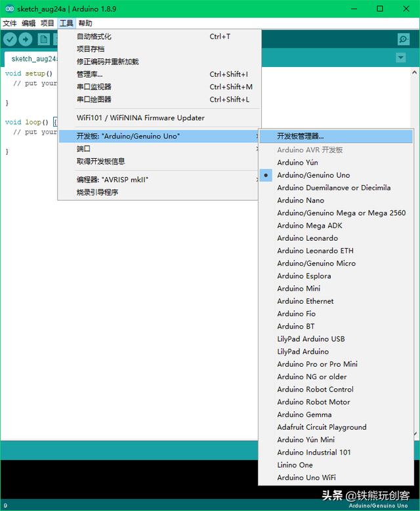Open 开发板管理器... entry
The width and height of the screenshot is (420, 511).
pyautogui.click(x=336, y=136)
